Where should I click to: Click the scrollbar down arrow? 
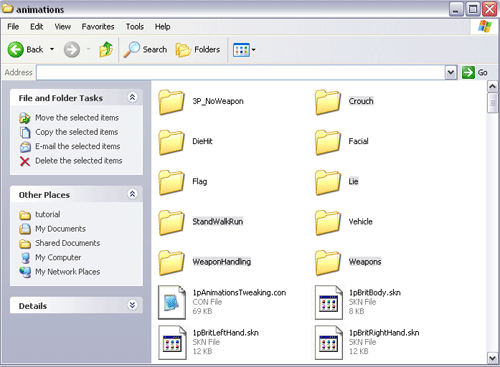[x=492, y=358]
